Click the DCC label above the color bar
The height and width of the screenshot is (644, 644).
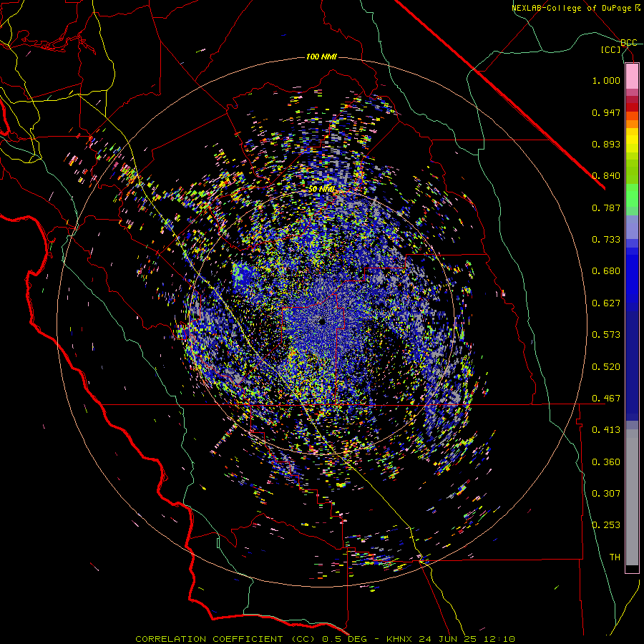click(x=628, y=43)
